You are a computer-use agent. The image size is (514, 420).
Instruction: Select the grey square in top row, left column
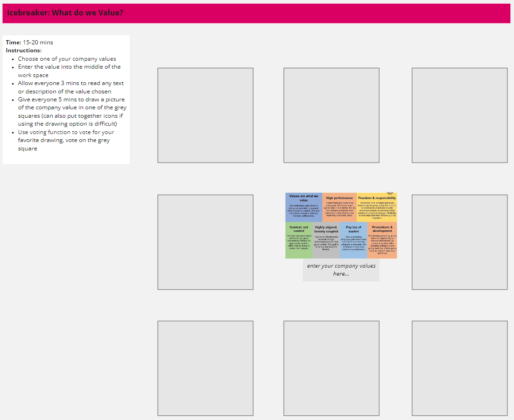point(205,115)
